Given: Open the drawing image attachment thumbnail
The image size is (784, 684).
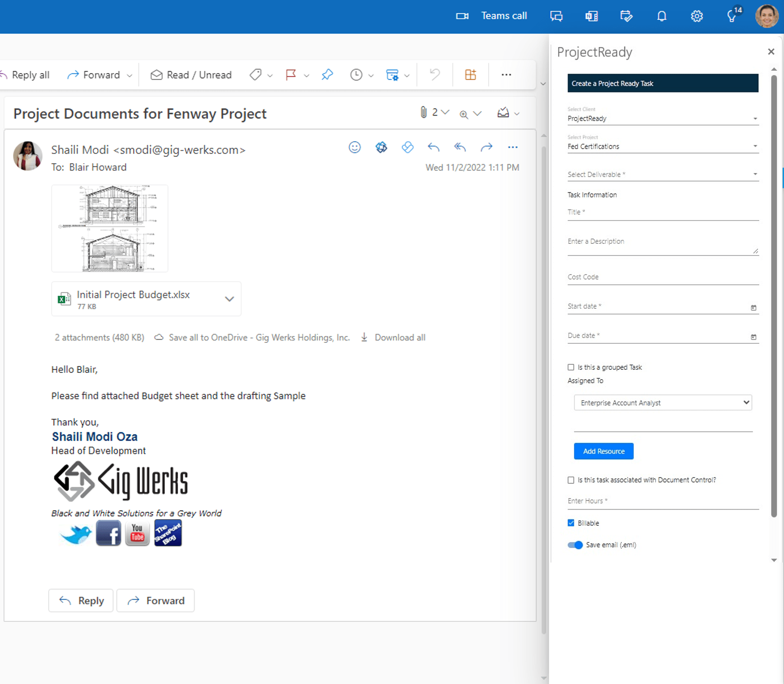Looking at the screenshot, I should 109,228.
